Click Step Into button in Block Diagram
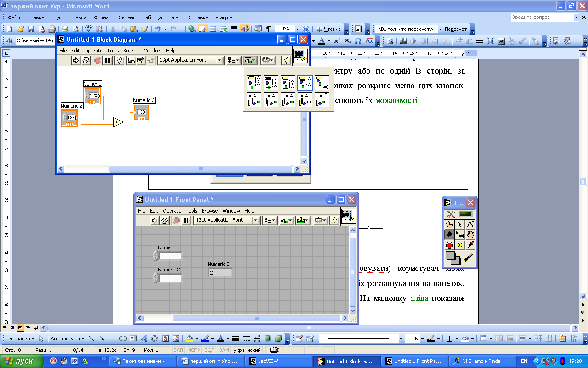This screenshot has width=588, height=368. [131, 60]
